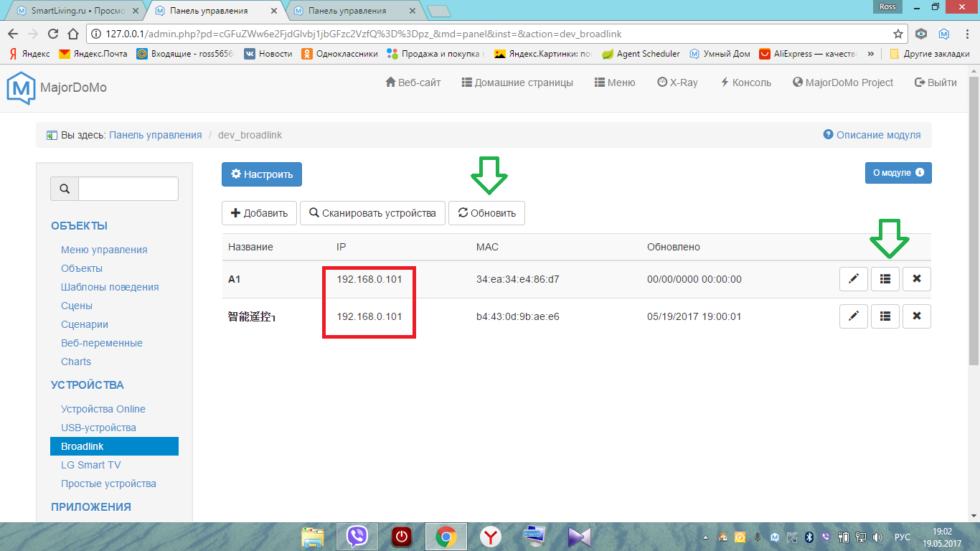980x551 pixels.
Task: Expand the hidden bookmarks overflow chevron
Action: click(x=871, y=54)
